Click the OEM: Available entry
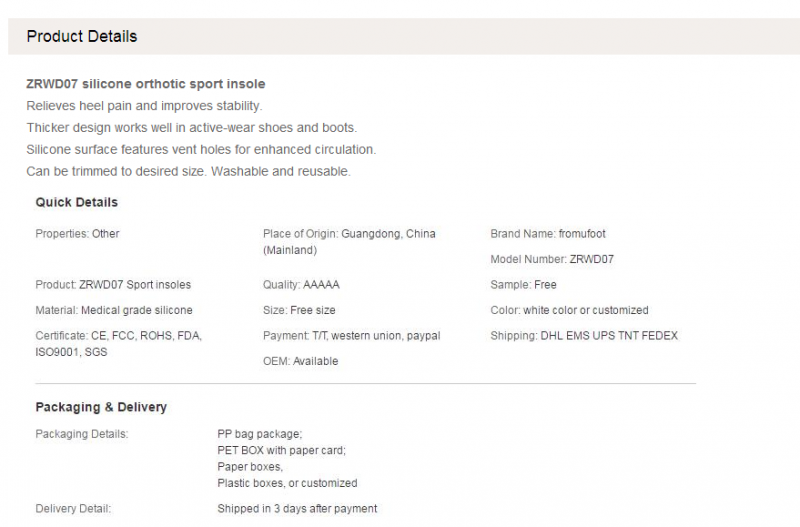This screenshot has width=800, height=527. coord(301,361)
